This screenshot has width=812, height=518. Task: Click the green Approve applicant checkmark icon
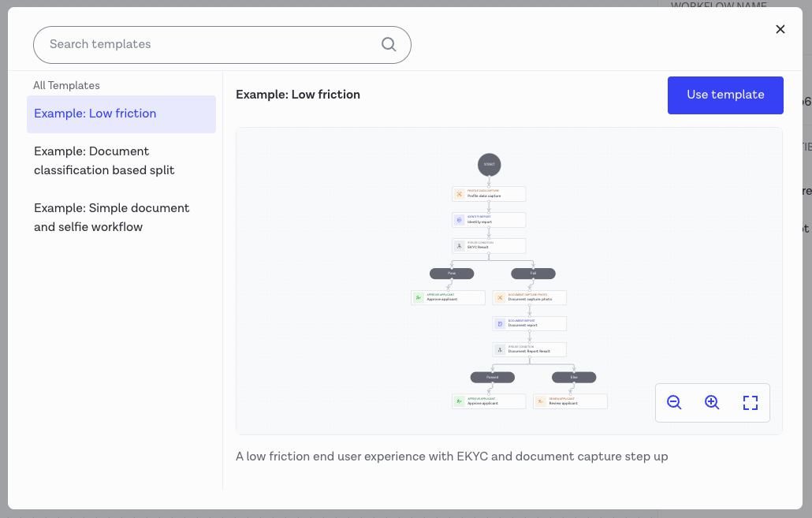tap(417, 297)
